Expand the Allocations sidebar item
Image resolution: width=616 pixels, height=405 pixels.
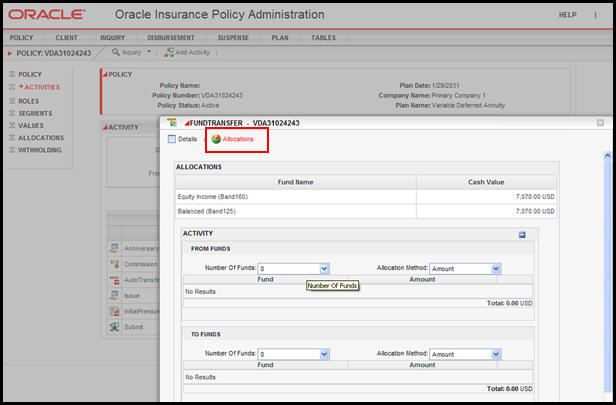tap(12, 137)
